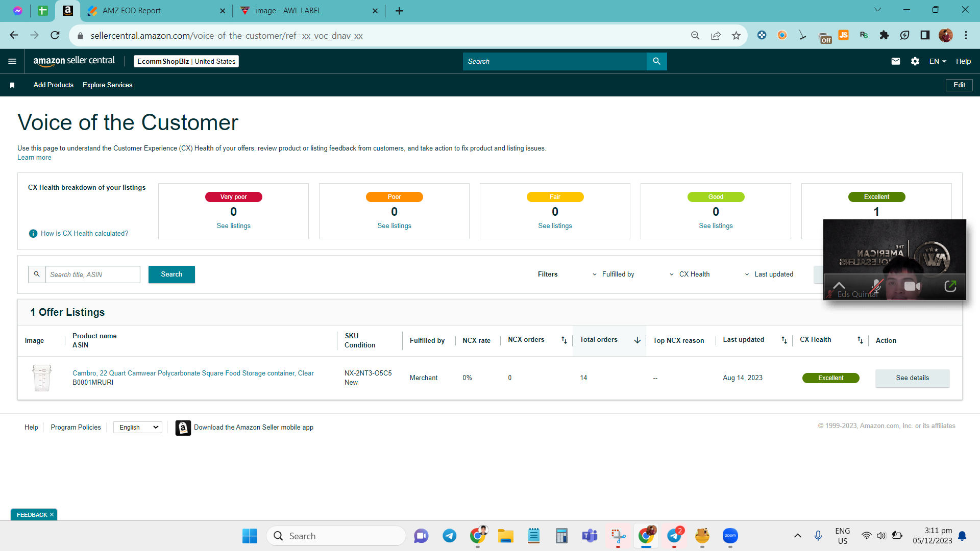Open Microsoft Teams from the taskbar
Screen dimensions: 980x551
(590, 536)
